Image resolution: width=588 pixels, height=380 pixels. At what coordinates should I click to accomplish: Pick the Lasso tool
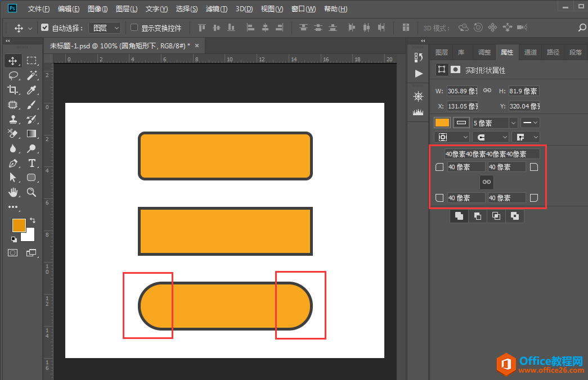pyautogui.click(x=13, y=75)
